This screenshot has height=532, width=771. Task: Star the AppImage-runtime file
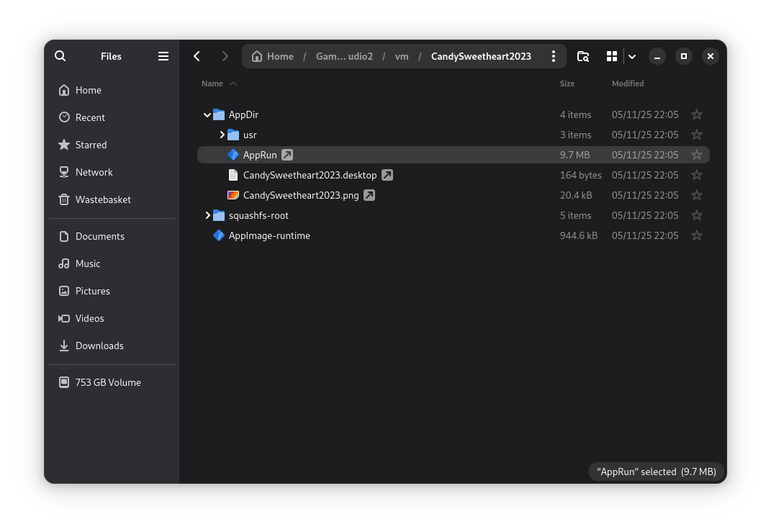click(696, 235)
